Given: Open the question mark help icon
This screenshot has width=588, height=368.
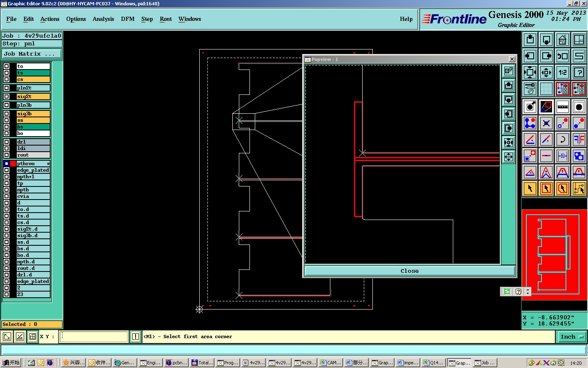Looking at the screenshot, I should pyautogui.click(x=579, y=72).
